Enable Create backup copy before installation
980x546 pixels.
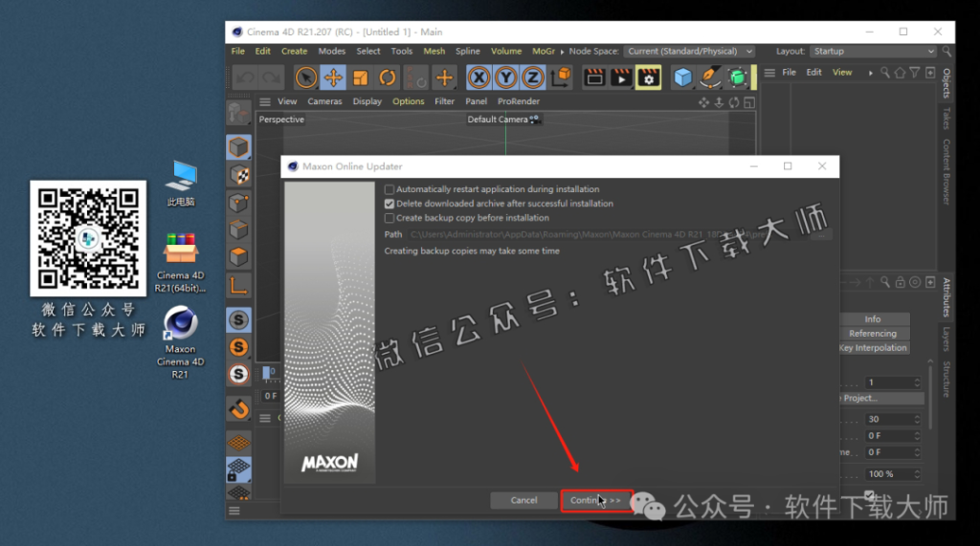coord(390,218)
